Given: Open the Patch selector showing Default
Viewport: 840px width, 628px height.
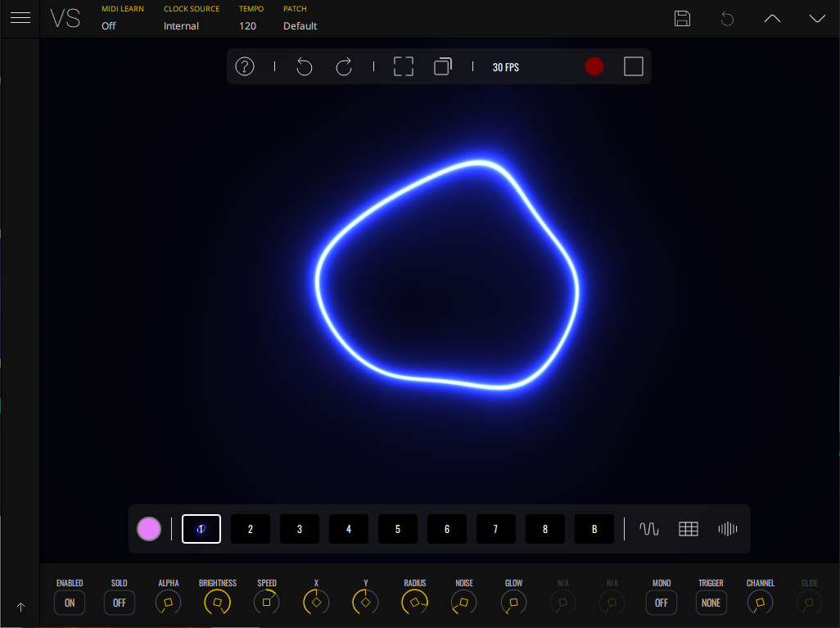Looking at the screenshot, I should click(300, 25).
